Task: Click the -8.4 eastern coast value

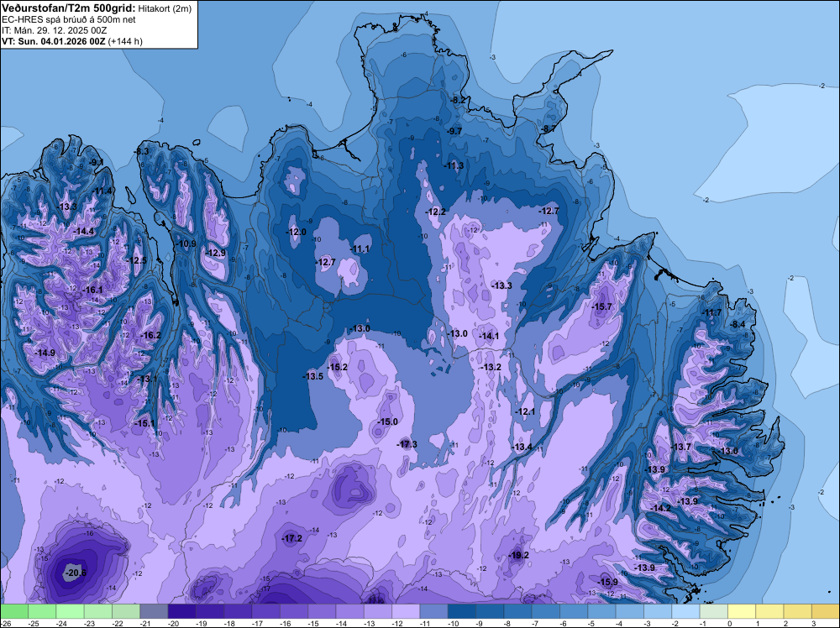Action: point(738,324)
